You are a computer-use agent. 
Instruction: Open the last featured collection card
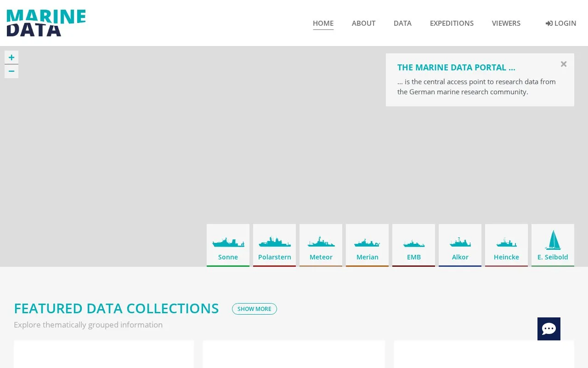(x=484, y=354)
